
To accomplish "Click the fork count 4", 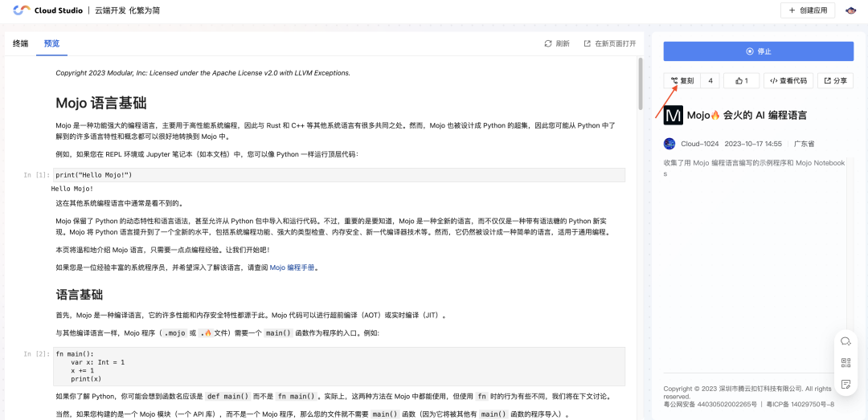I will pos(710,81).
